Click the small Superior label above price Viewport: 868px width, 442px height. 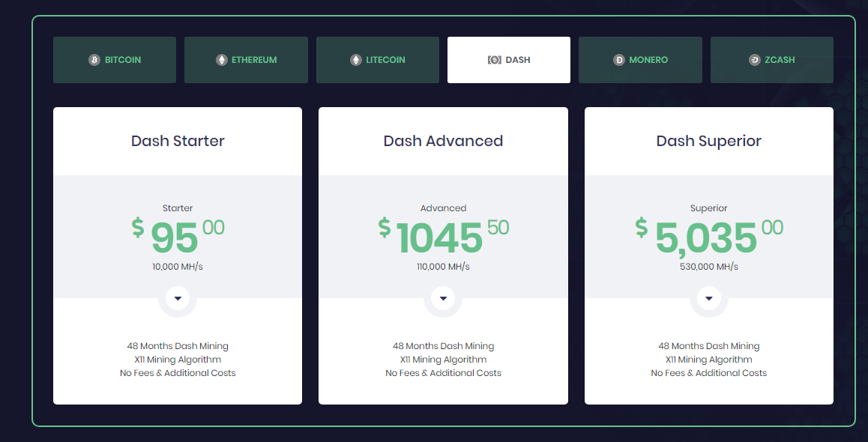tap(708, 208)
